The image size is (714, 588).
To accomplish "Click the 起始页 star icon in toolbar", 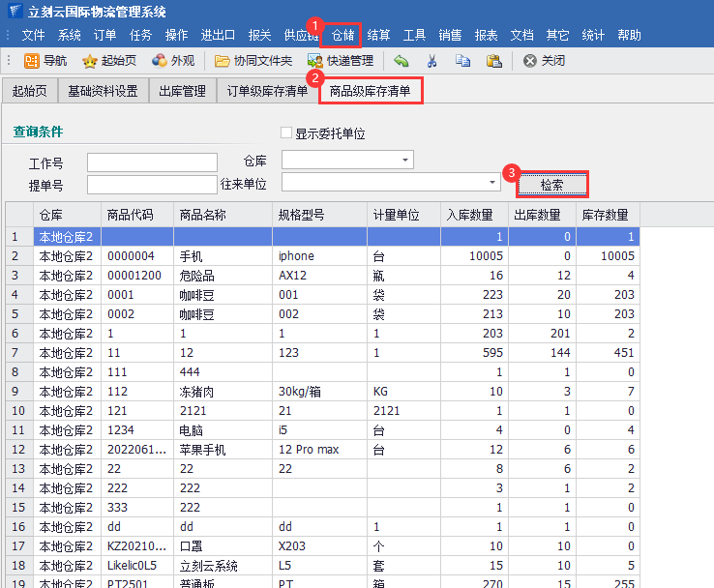I will (x=90, y=61).
